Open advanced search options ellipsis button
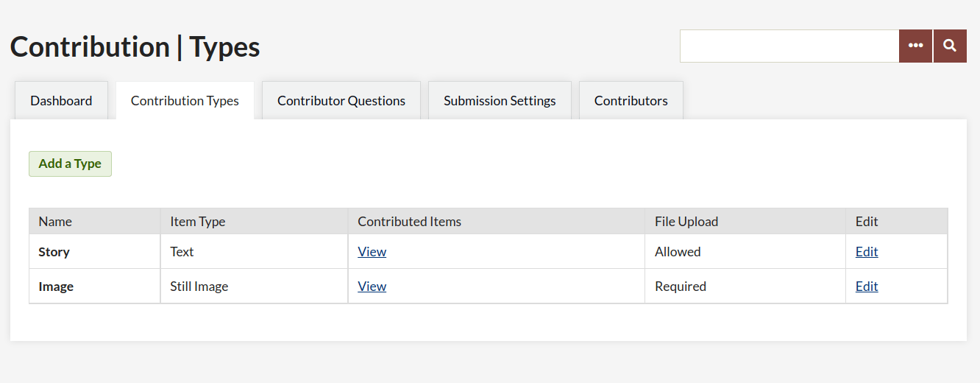The height and width of the screenshot is (383, 980). [x=915, y=46]
